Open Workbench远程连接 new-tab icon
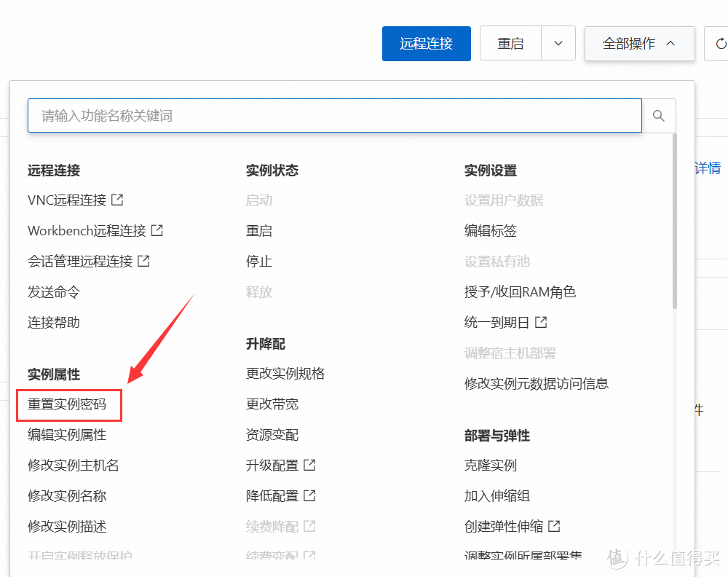 157,230
